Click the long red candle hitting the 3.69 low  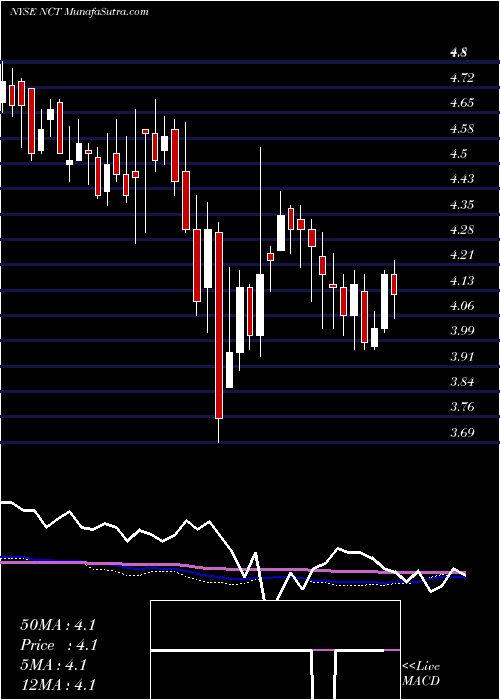point(218,333)
